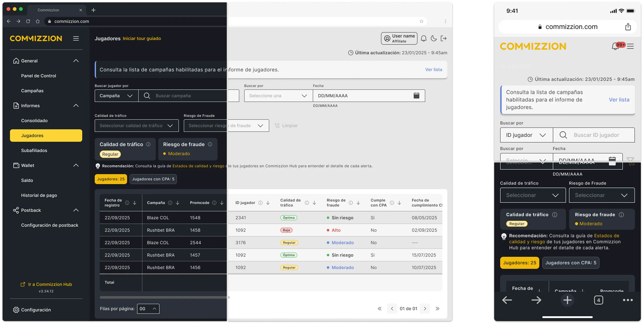
Task: Go to first page double-arrow
Action: [x=380, y=309]
